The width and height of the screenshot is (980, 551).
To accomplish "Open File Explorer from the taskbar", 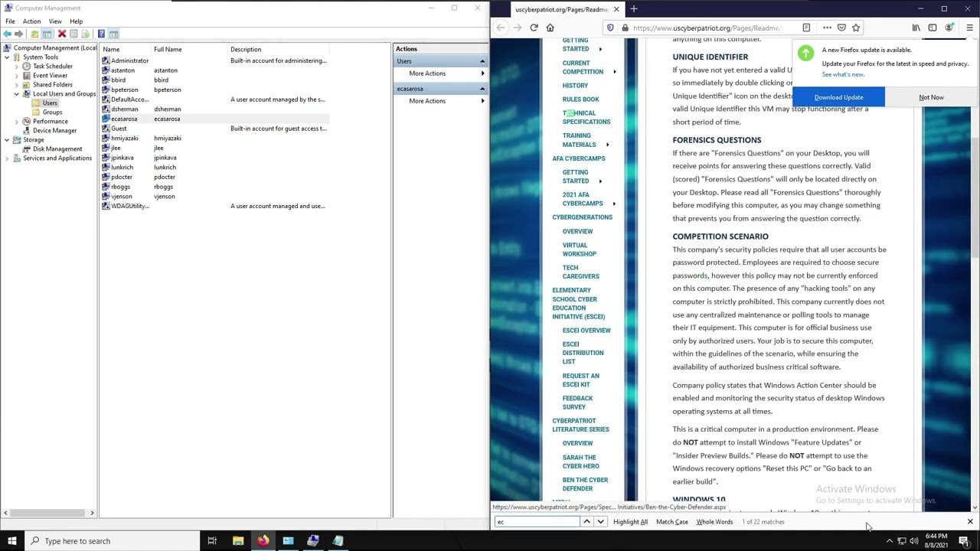I will (x=238, y=541).
